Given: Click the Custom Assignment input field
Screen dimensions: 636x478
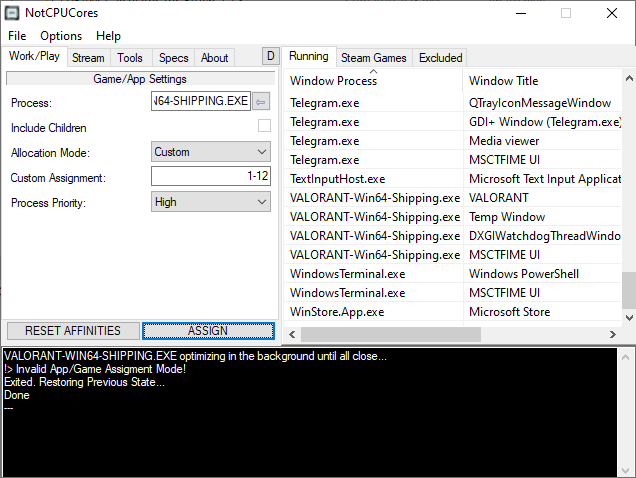Looking at the screenshot, I should tap(211, 176).
